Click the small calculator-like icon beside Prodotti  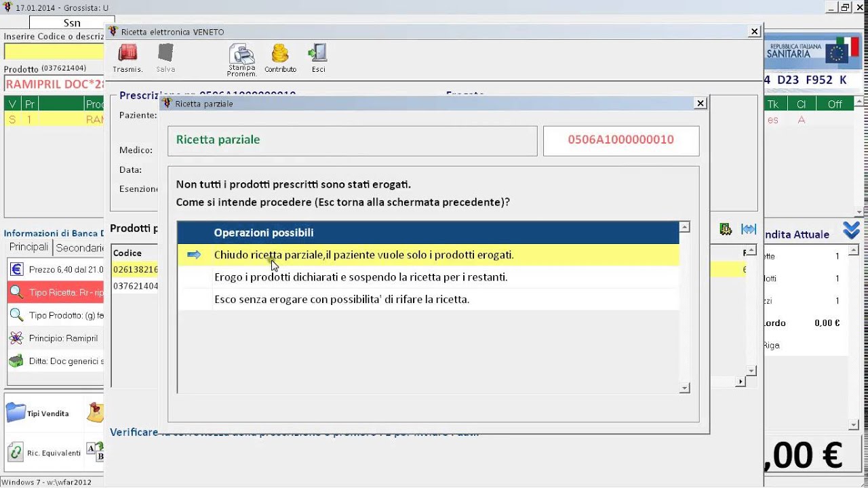[726, 229]
